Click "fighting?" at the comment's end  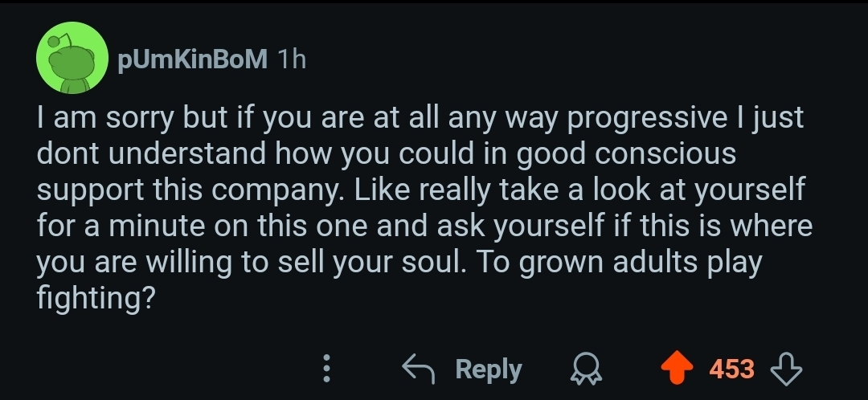coord(96,300)
